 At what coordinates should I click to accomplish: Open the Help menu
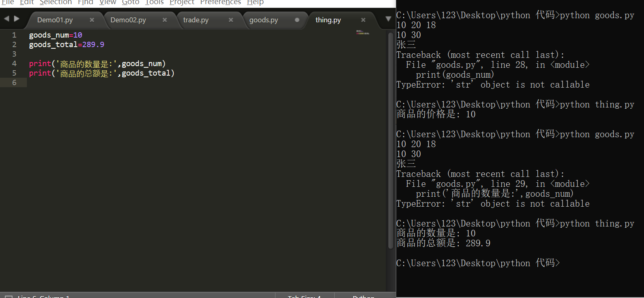[255, 2]
